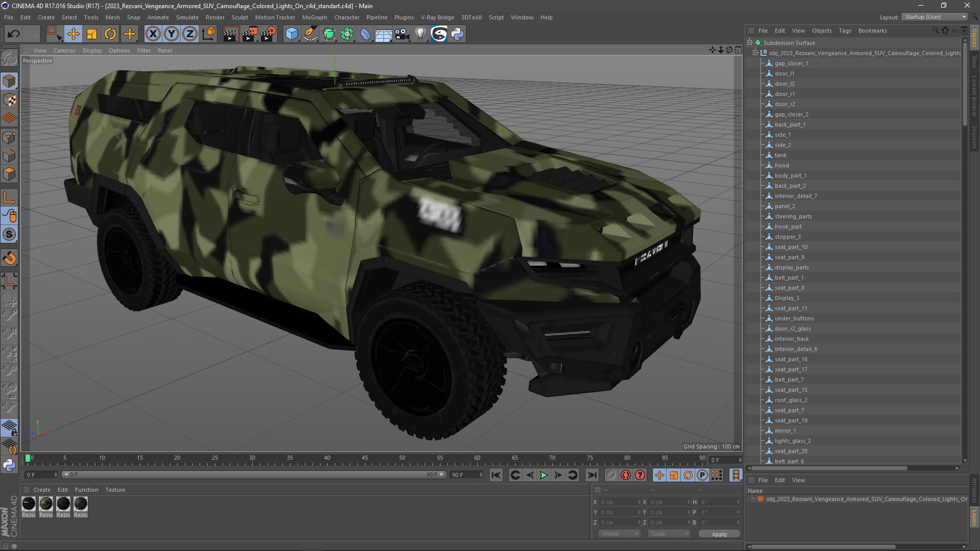Screen dimensions: 980x551
Task: Select the steering_parts object
Action: (x=793, y=216)
